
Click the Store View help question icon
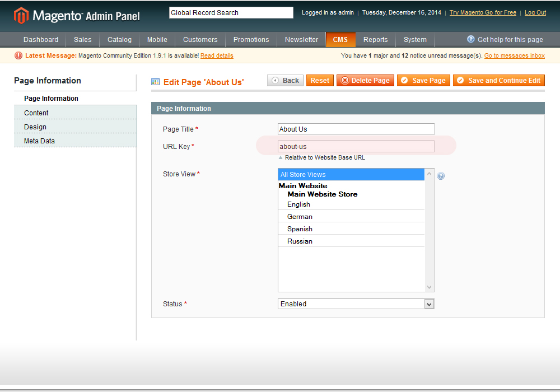[x=441, y=176]
